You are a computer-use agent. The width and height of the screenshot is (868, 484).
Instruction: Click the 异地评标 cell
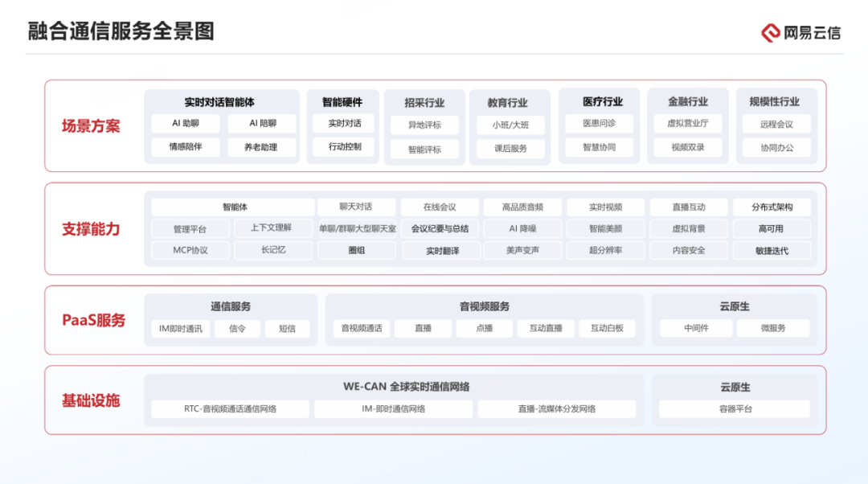coord(424,125)
